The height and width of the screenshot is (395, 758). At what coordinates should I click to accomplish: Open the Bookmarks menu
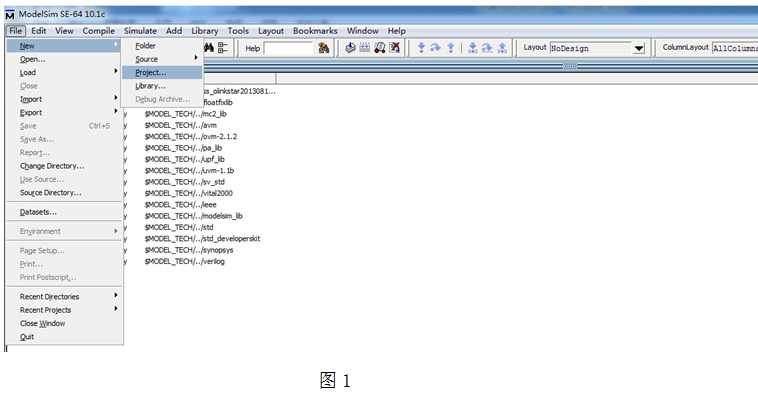coord(315,31)
